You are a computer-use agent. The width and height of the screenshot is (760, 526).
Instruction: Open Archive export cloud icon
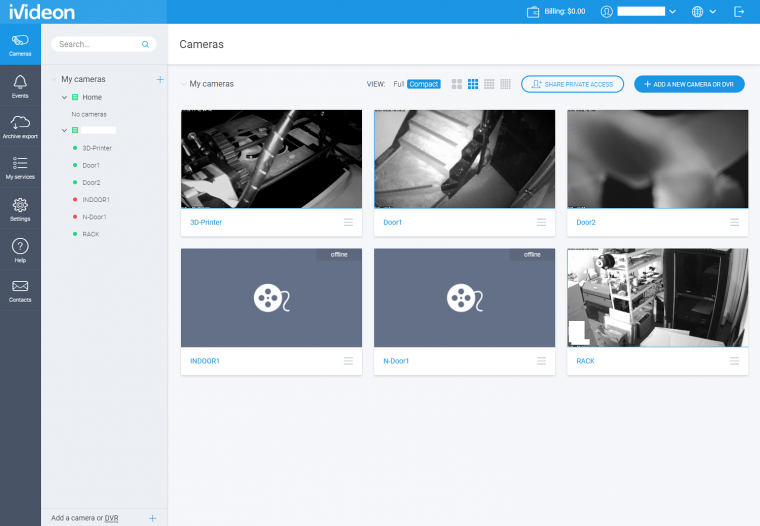[x=20, y=127]
